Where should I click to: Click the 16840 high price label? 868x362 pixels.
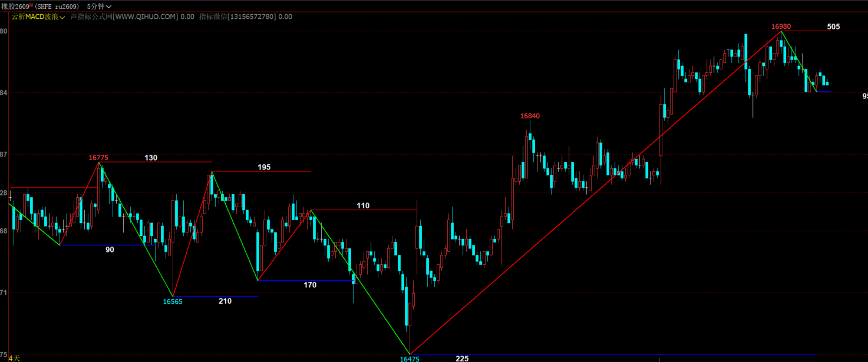pyautogui.click(x=530, y=116)
